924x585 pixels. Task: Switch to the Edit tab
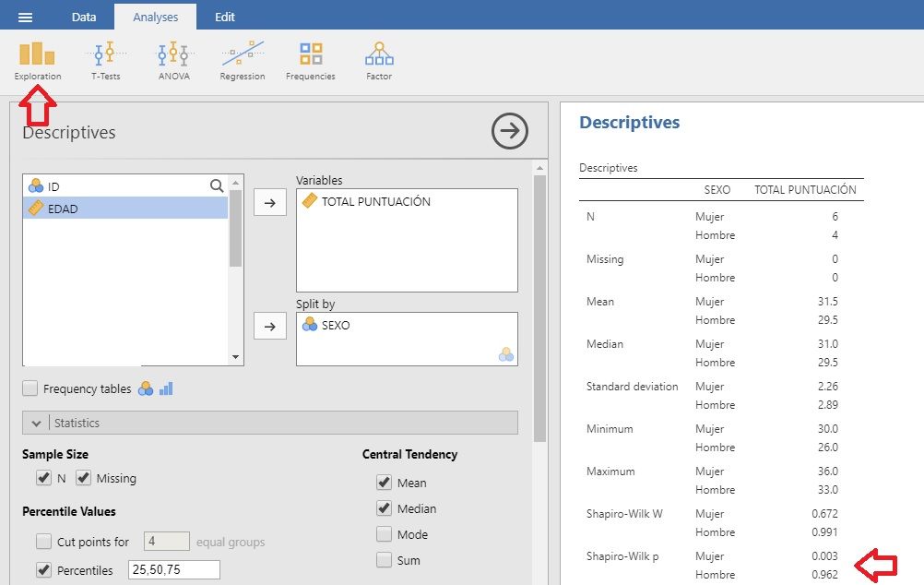coord(225,17)
